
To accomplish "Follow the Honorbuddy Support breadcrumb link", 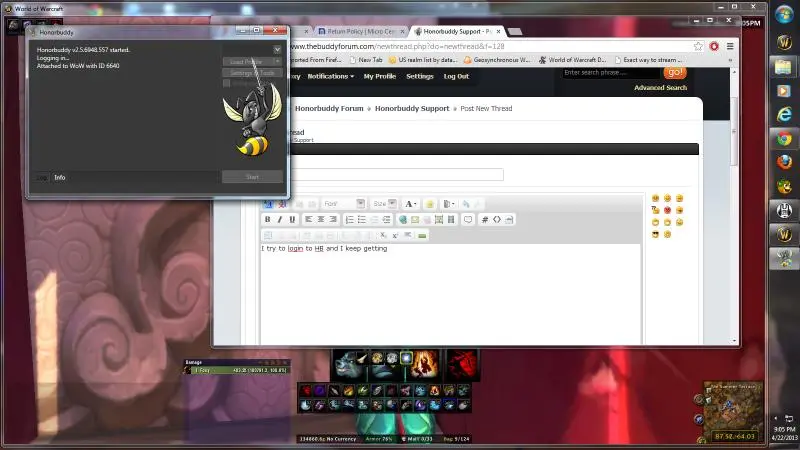I will pos(412,108).
